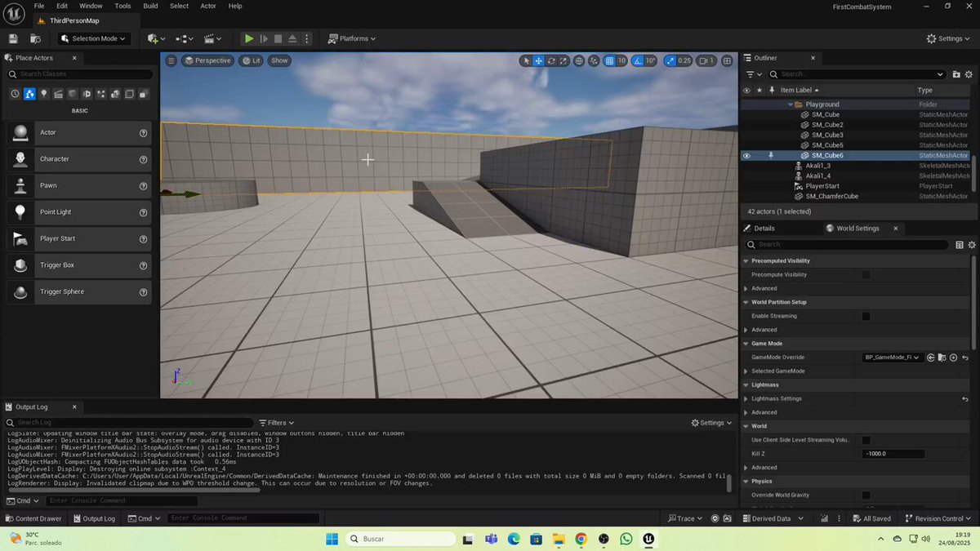Toggle the pin on SM_Cube6 row
The height and width of the screenshot is (551, 980).
769,155
